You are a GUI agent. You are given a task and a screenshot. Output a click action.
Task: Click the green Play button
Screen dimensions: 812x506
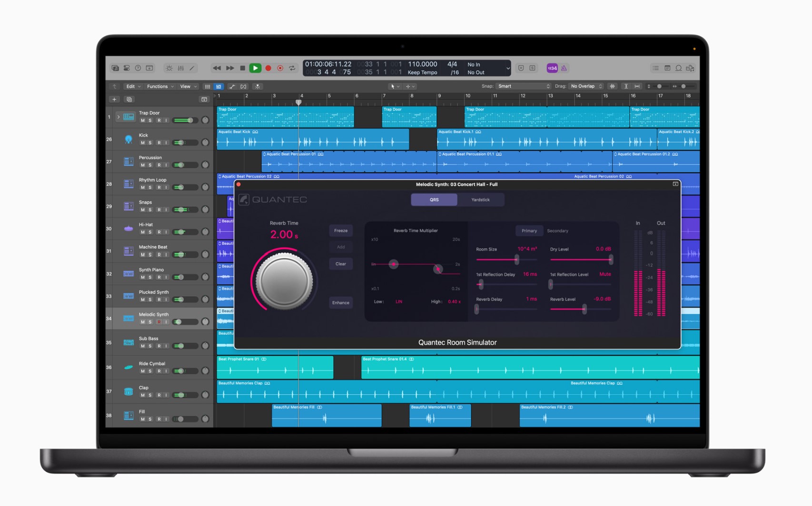click(x=256, y=68)
